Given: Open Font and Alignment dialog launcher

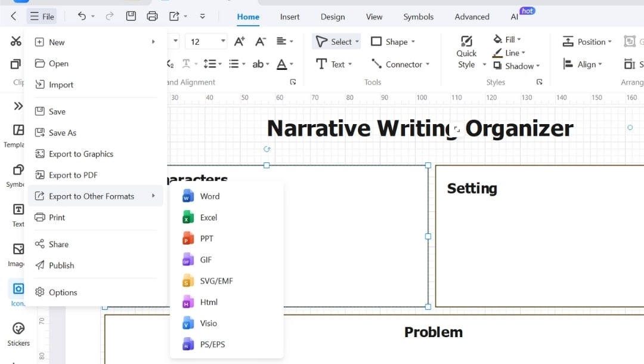Looking at the screenshot, I should [293, 82].
